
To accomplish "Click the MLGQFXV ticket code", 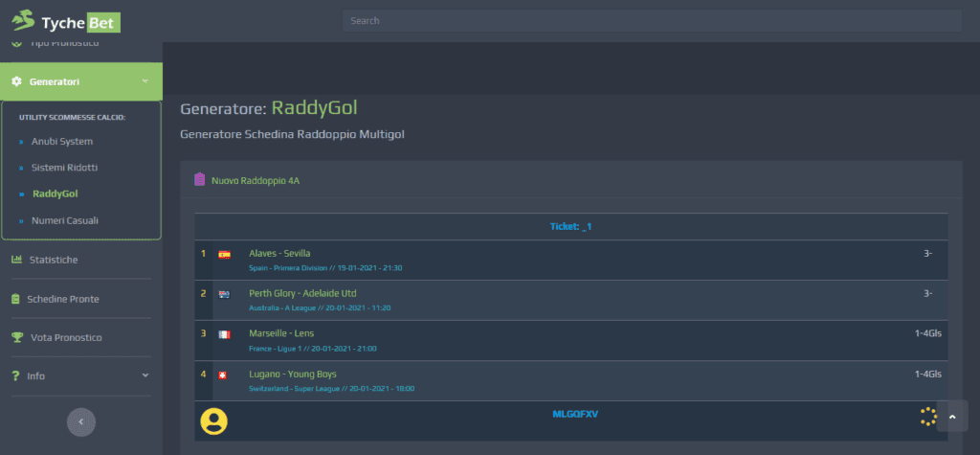I will coord(575,414).
